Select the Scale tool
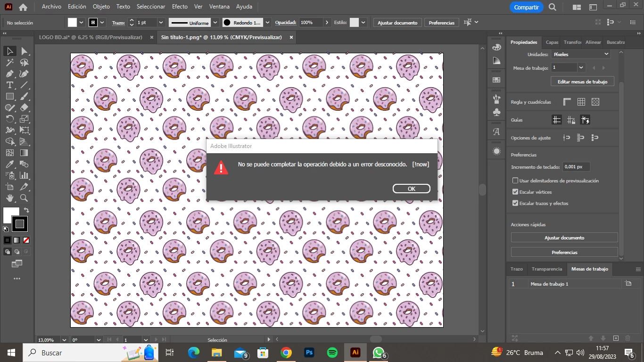Viewport: 644px width, 362px height. click(24, 119)
